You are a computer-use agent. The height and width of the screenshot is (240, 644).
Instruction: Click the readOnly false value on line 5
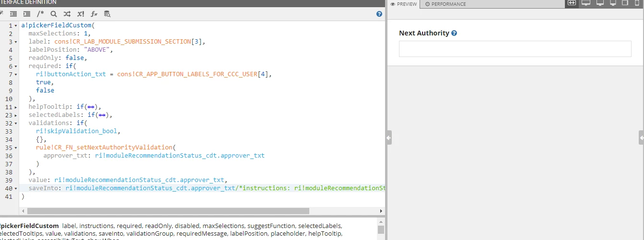click(75, 58)
